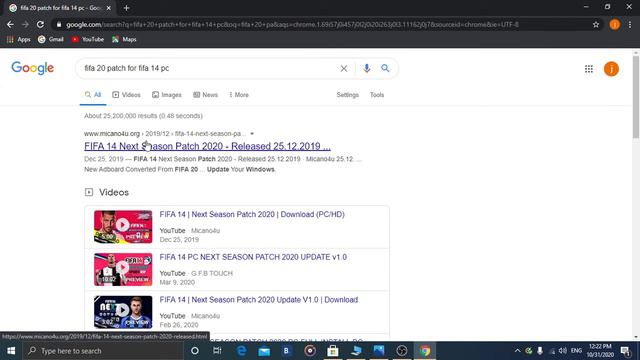Launch Microsoft Edge from taskbar
This screenshot has height=360, width=640.
(x=241, y=351)
